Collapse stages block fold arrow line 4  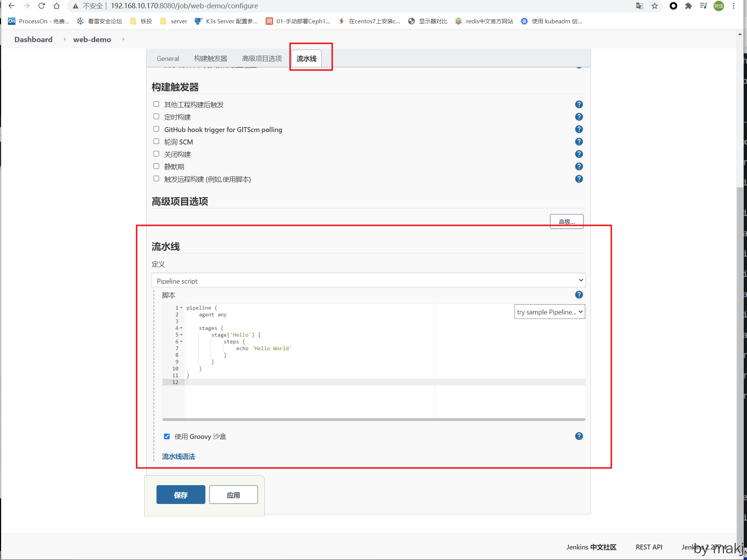(x=181, y=328)
